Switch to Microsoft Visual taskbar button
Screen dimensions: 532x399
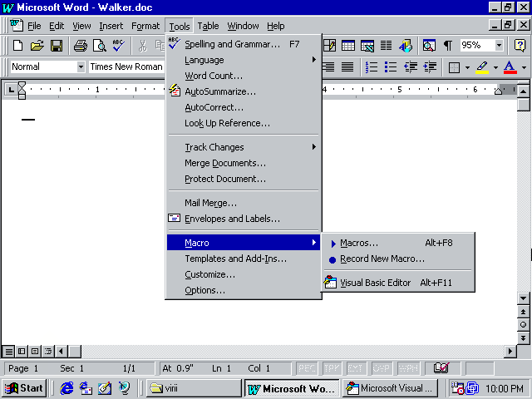(x=390, y=388)
